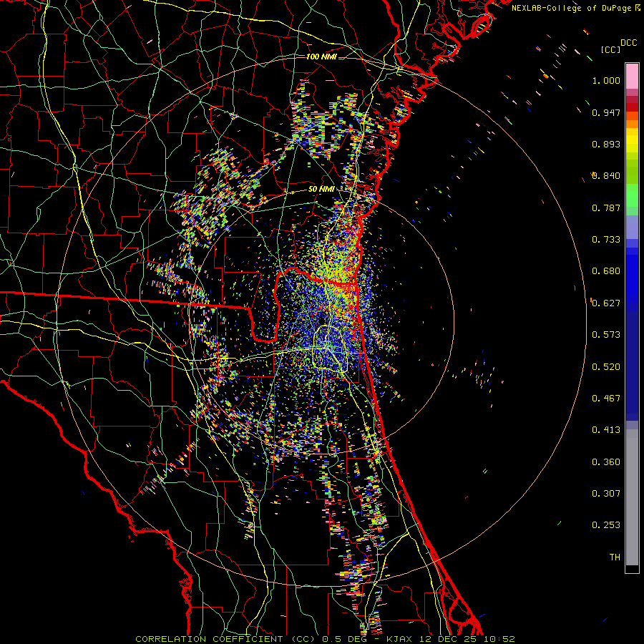Click the 0.947 legend value
The width and height of the screenshot is (644, 644).
click(606, 112)
